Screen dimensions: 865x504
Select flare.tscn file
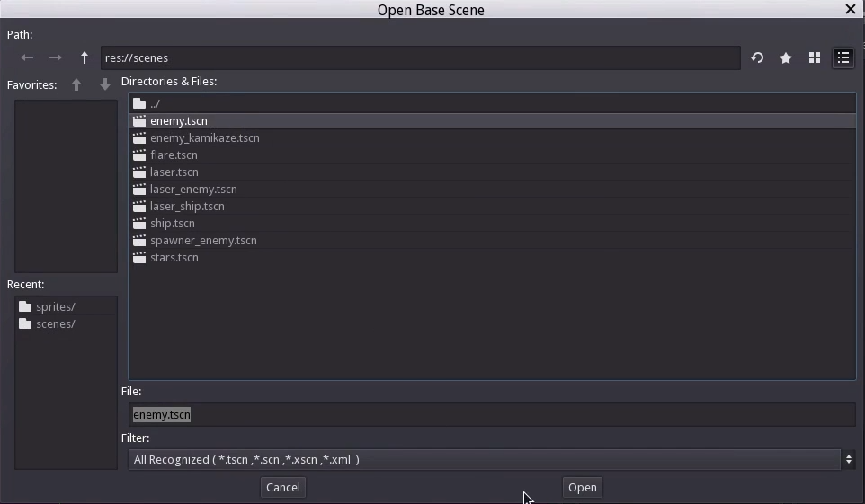point(492,155)
